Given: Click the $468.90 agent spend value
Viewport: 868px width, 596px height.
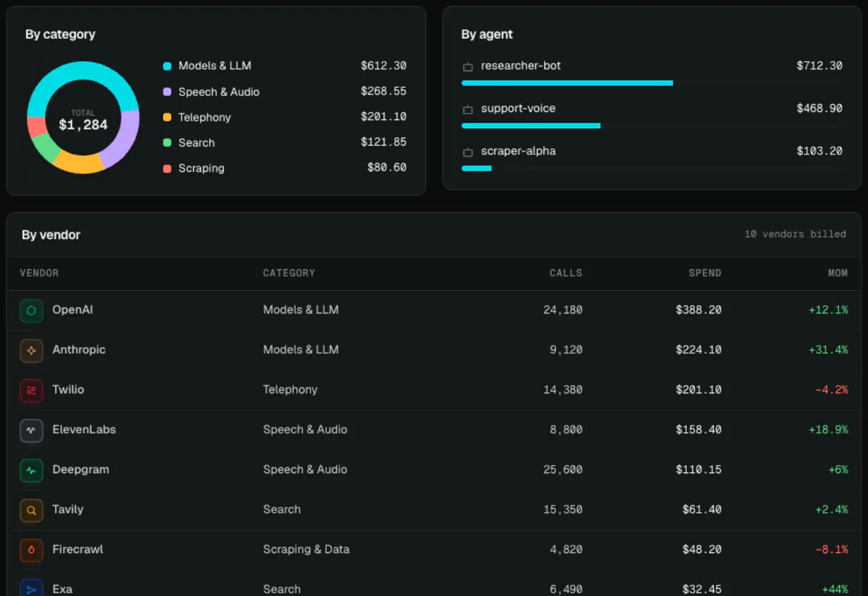Looking at the screenshot, I should 820,108.
